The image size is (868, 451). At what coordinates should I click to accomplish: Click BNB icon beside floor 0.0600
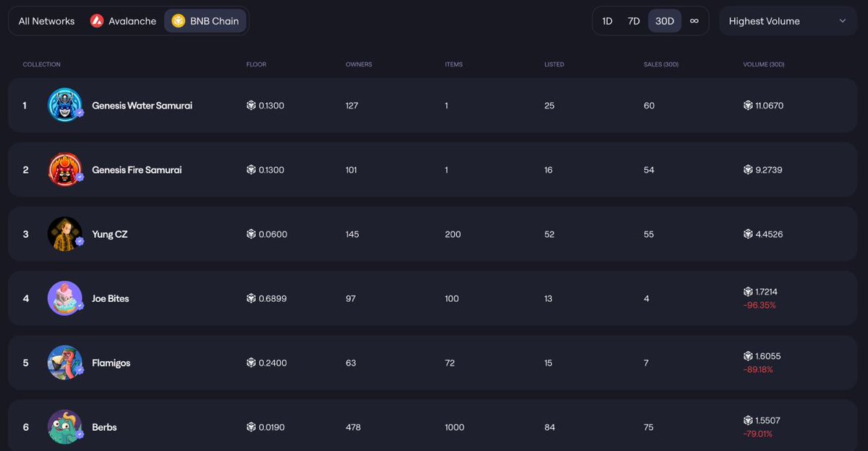(x=251, y=234)
